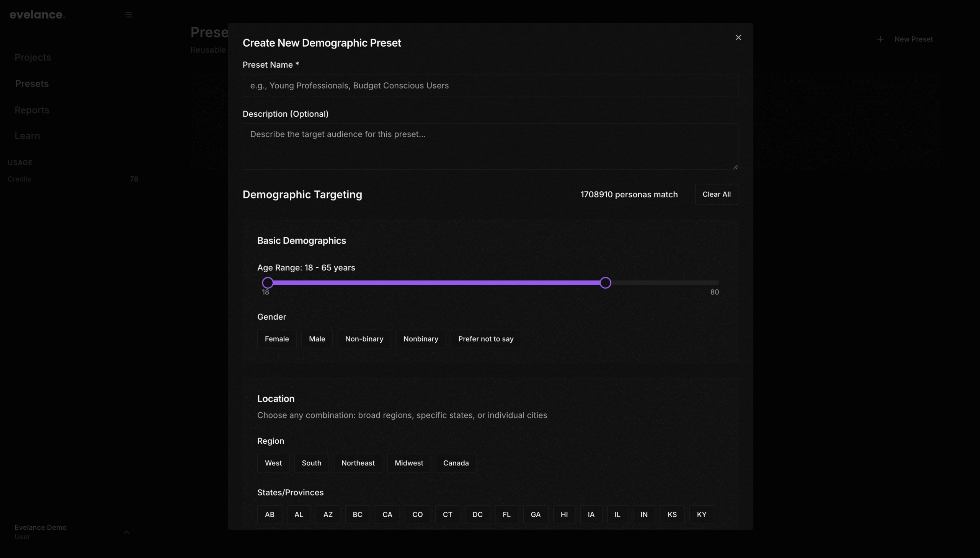Click the evelance logo
980x558 pixels.
coord(37,15)
